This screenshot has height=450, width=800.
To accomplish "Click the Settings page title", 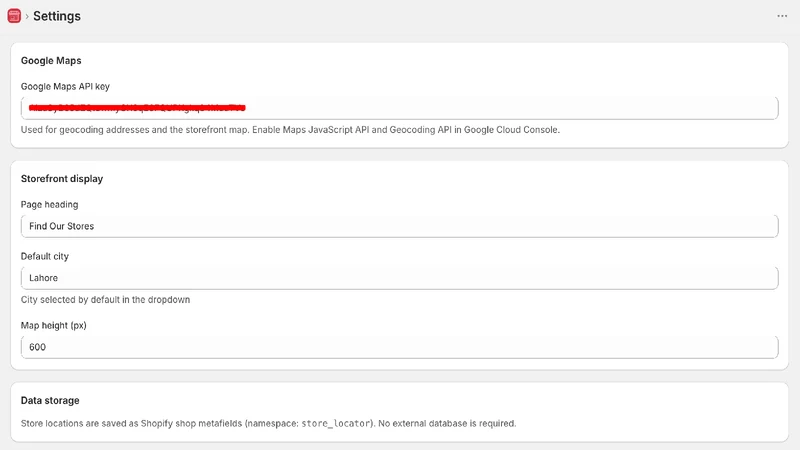I will 57,16.
